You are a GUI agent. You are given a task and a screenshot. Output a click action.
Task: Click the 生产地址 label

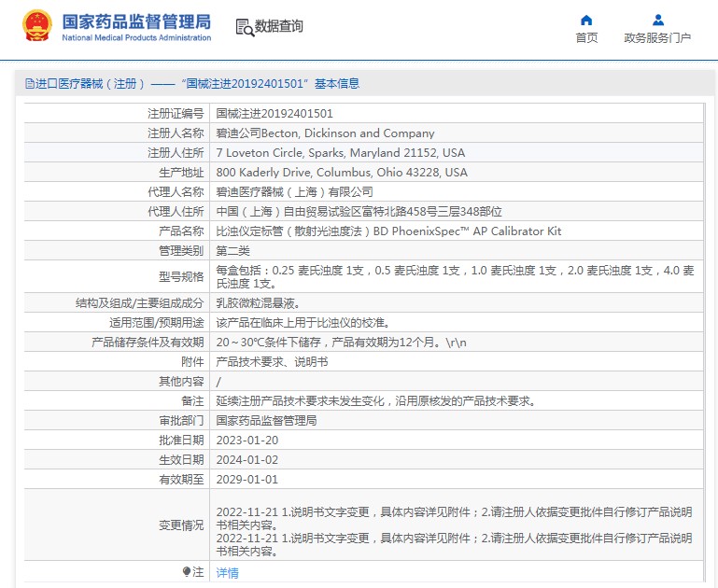181,173
